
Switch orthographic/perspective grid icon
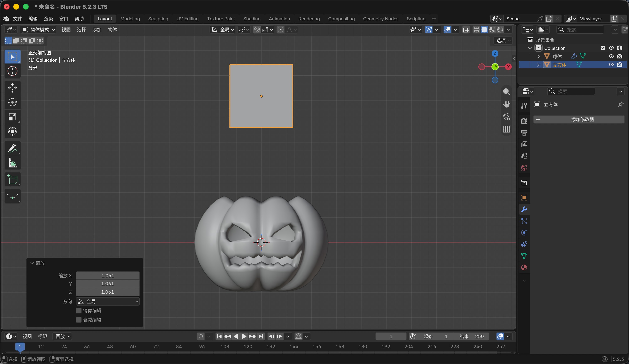pos(506,129)
